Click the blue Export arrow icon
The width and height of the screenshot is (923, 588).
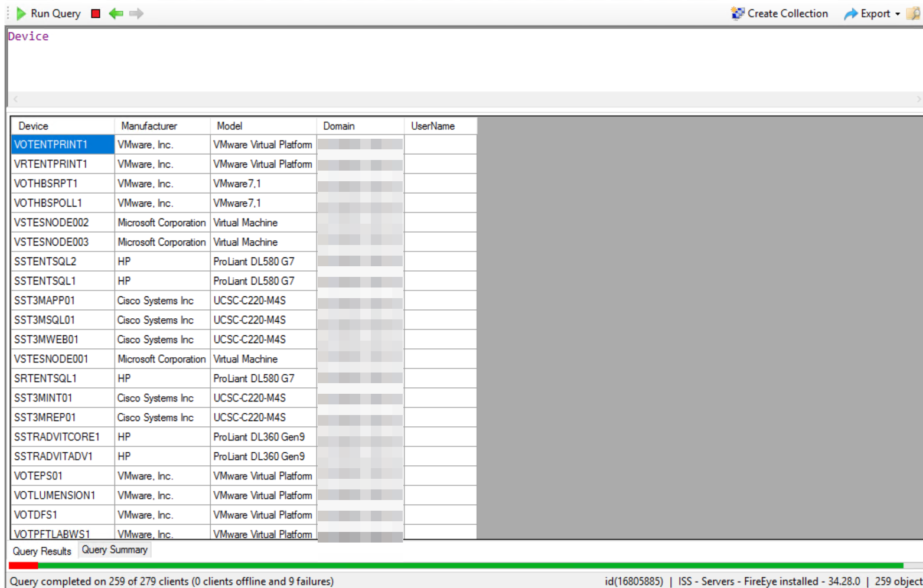(x=851, y=14)
